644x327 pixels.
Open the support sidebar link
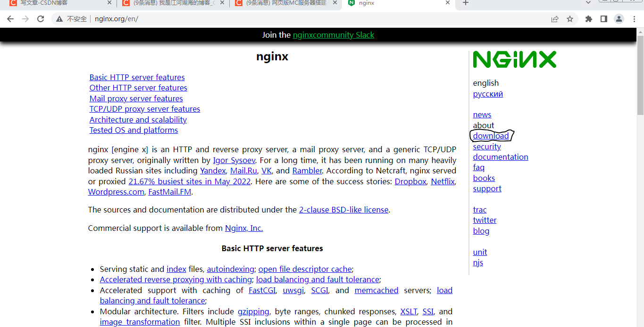tap(487, 188)
